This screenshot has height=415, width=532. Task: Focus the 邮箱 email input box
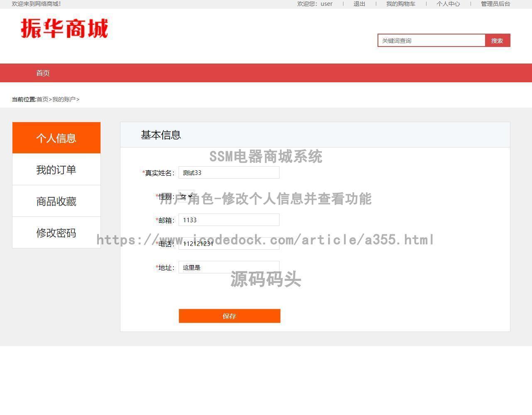229,220
